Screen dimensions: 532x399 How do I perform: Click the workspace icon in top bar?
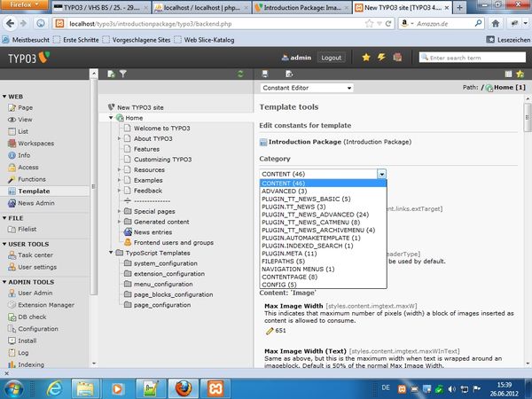tap(397, 58)
